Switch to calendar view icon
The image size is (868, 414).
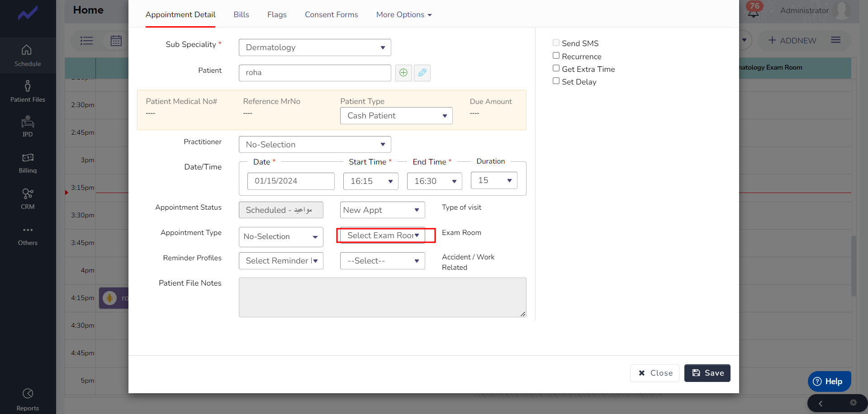(x=116, y=41)
